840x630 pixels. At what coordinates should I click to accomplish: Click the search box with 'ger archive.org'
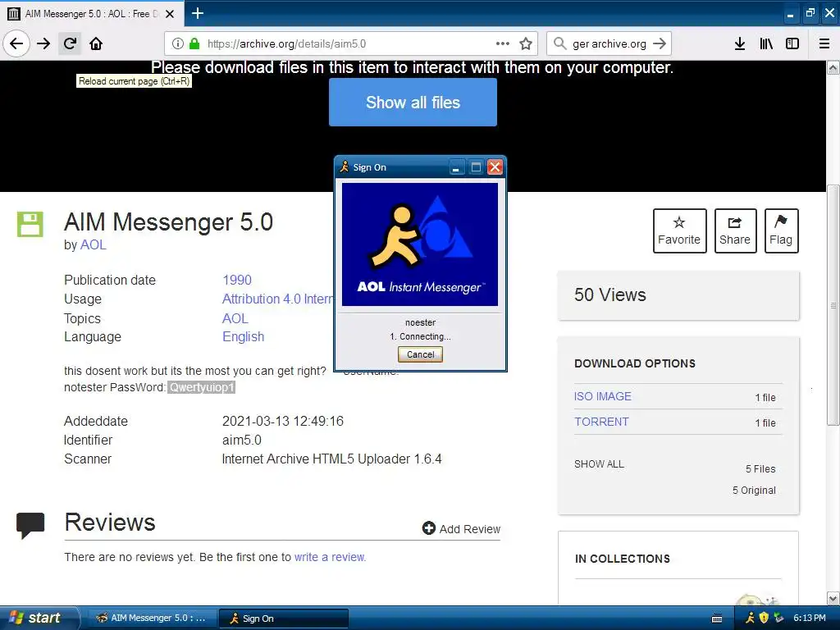click(609, 44)
